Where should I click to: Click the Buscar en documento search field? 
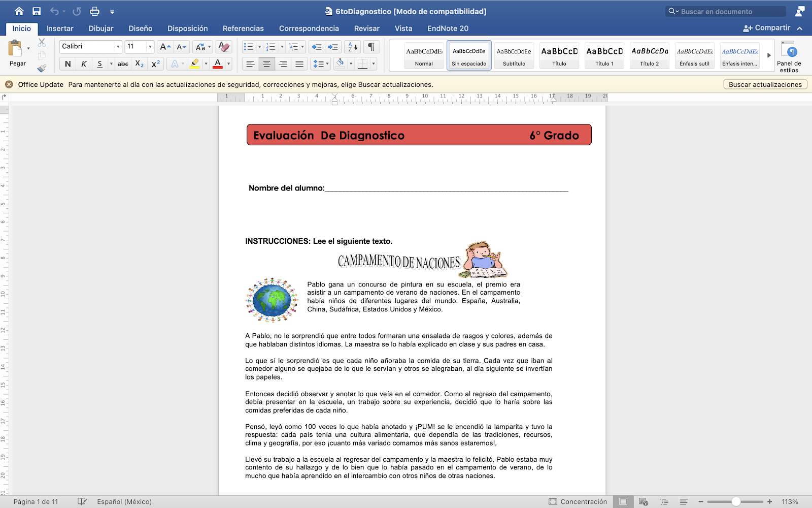pyautogui.click(x=726, y=11)
